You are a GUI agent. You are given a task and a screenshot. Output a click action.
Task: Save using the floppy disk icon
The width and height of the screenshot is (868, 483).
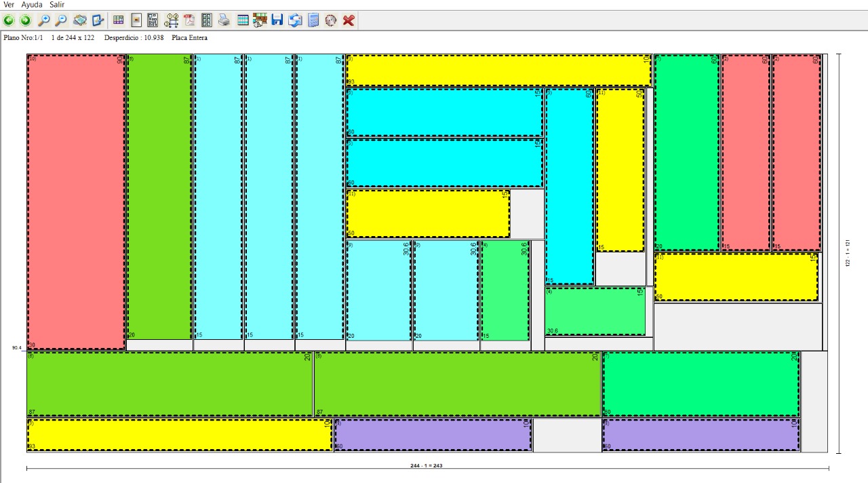(277, 20)
